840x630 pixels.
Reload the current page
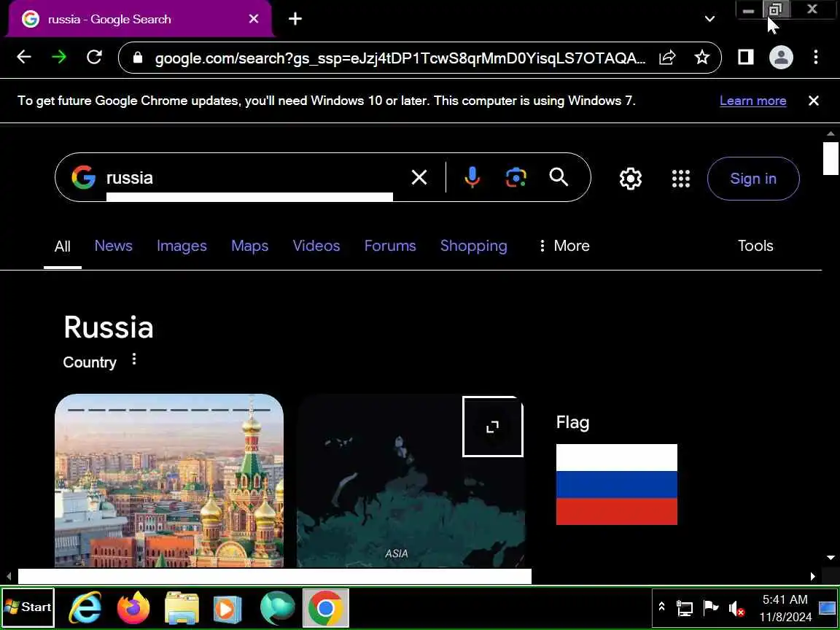pyautogui.click(x=94, y=57)
